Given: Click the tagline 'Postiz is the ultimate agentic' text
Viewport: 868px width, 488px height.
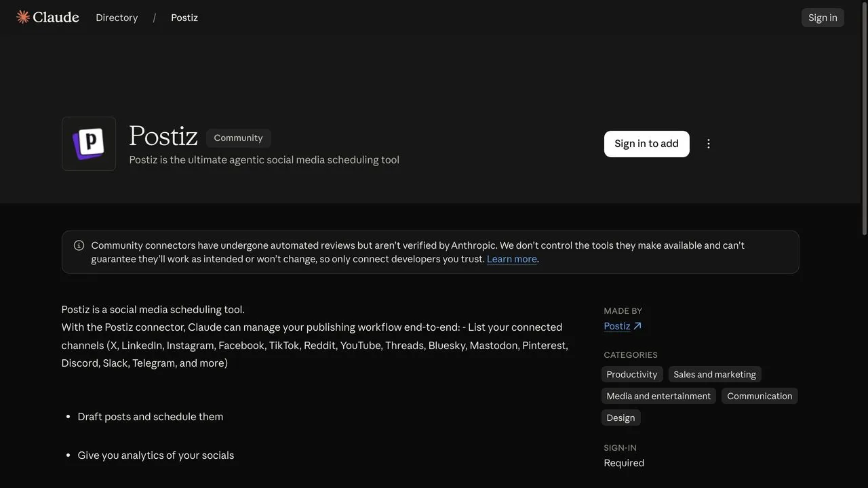Looking at the screenshot, I should [264, 160].
